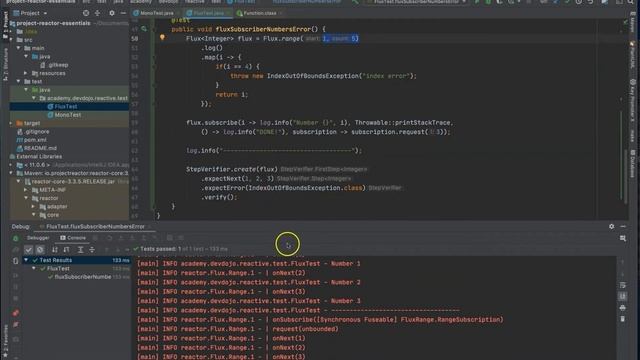The width and height of the screenshot is (640, 360).
Task: Open the Structure tool window stripe
Action: click(x=5, y=64)
